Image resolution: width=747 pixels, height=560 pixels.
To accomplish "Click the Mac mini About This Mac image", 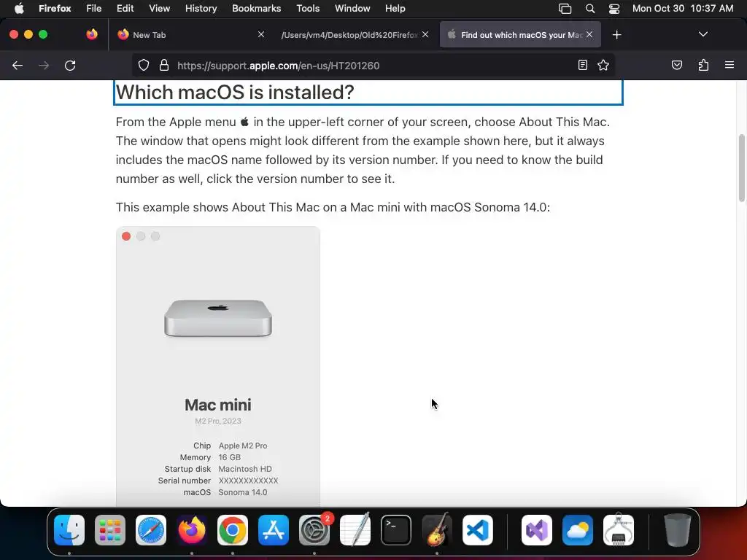I will click(218, 366).
